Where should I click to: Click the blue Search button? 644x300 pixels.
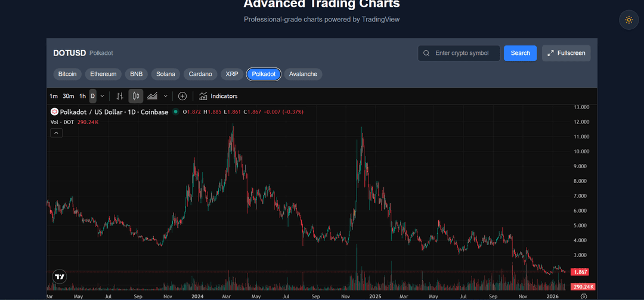[x=520, y=54]
